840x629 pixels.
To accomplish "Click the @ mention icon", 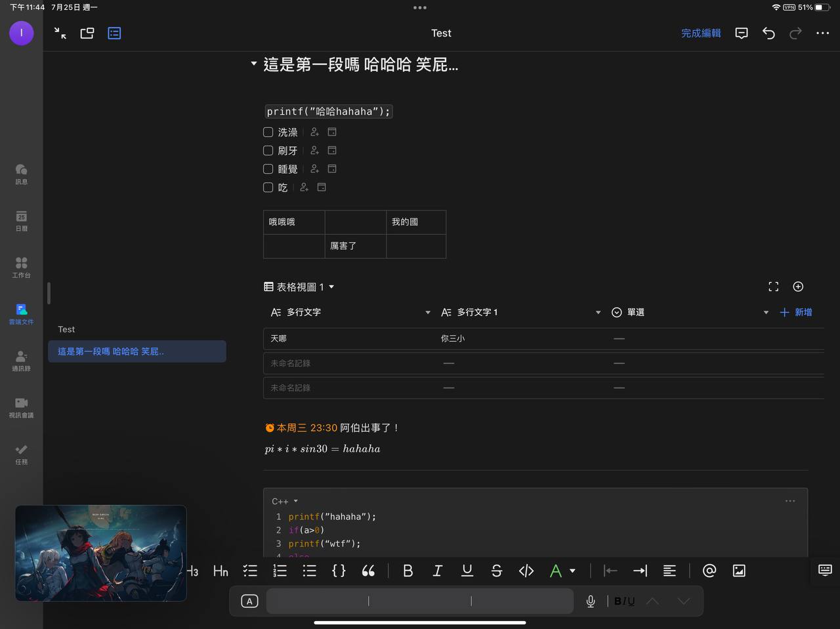I will click(709, 571).
